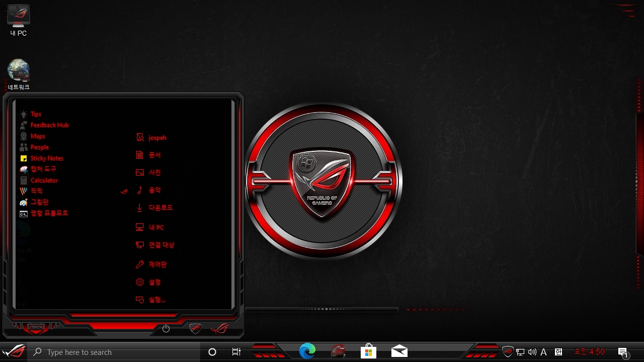This screenshot has width=644, height=362.
Task: Open the jospeh user folder
Action: (151, 137)
